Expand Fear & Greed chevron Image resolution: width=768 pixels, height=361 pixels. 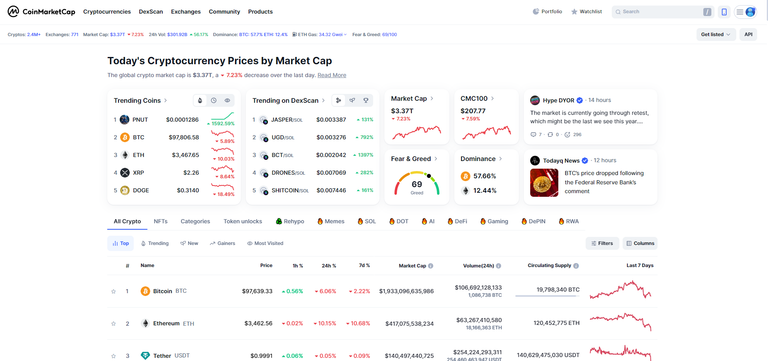click(x=436, y=159)
